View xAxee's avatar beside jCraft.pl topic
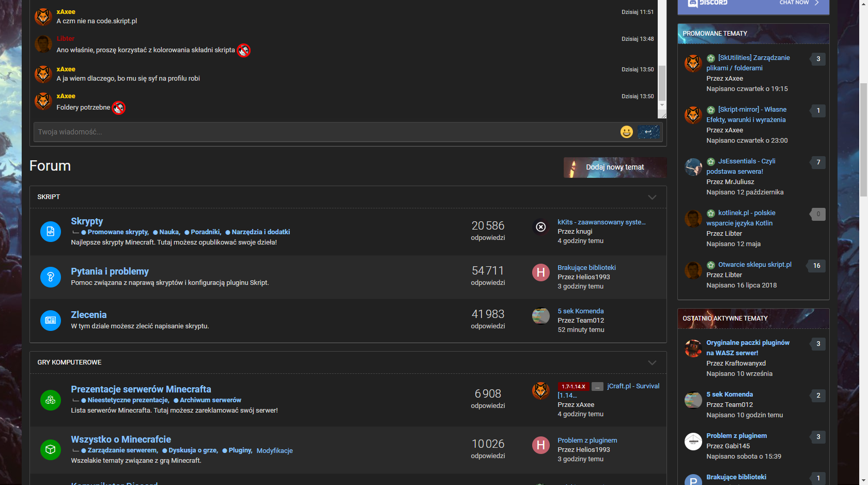Screen dimensions: 868x485 click(541, 391)
